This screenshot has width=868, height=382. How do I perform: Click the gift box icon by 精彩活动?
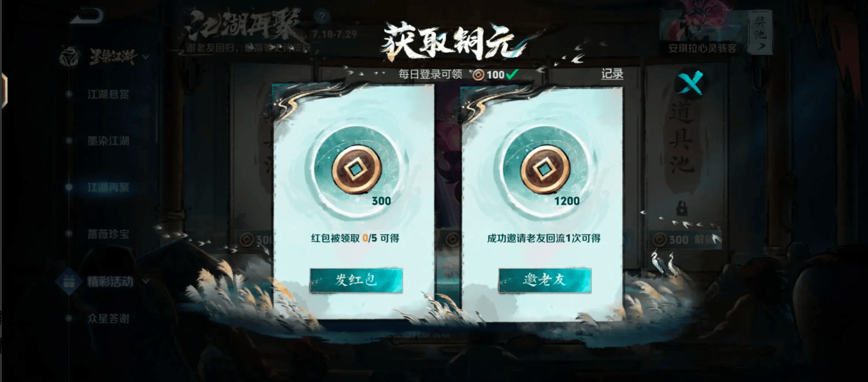pyautogui.click(x=68, y=281)
